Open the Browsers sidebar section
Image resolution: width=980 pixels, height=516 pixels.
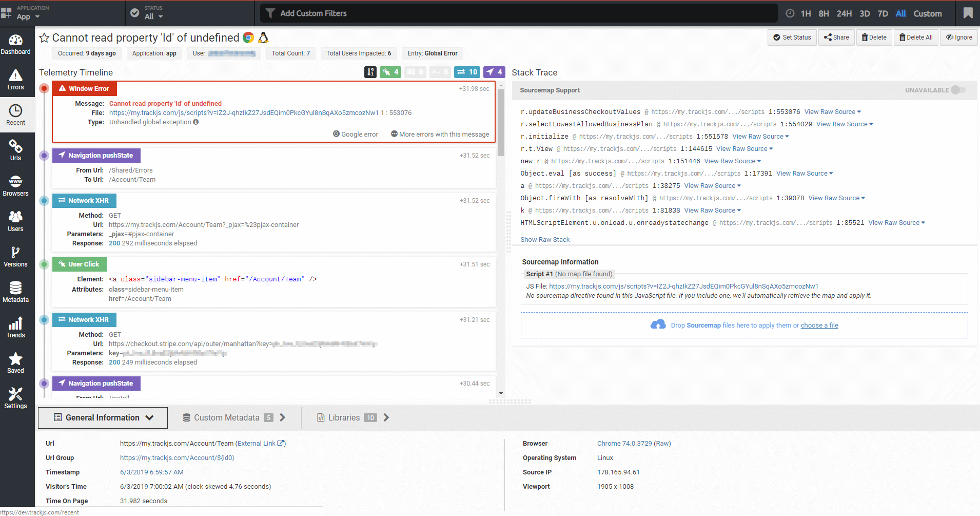pos(15,186)
